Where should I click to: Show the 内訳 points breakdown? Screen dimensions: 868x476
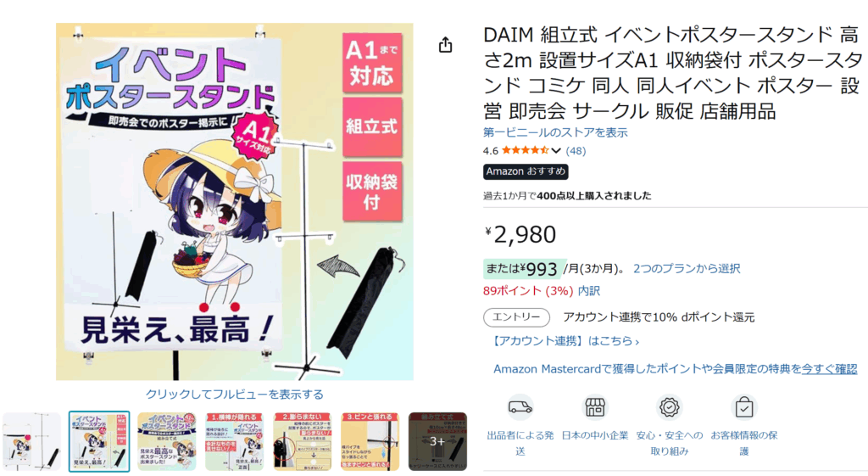(x=589, y=291)
